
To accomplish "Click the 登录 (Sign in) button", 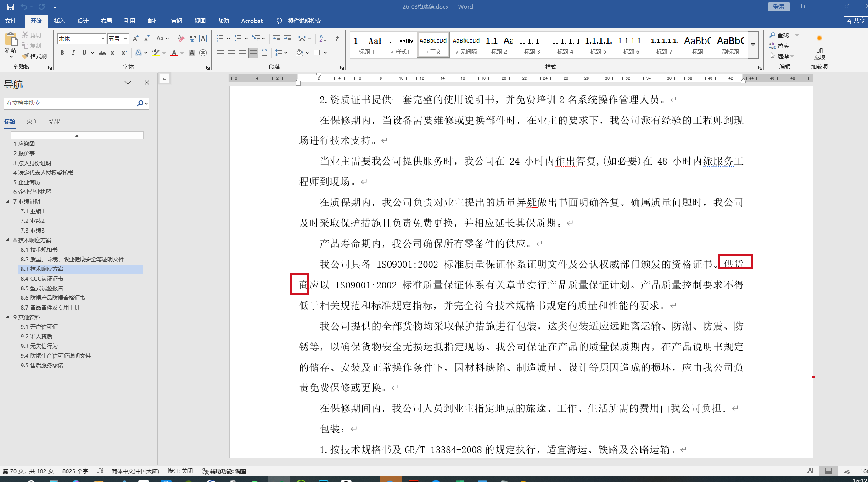I will (778, 7).
